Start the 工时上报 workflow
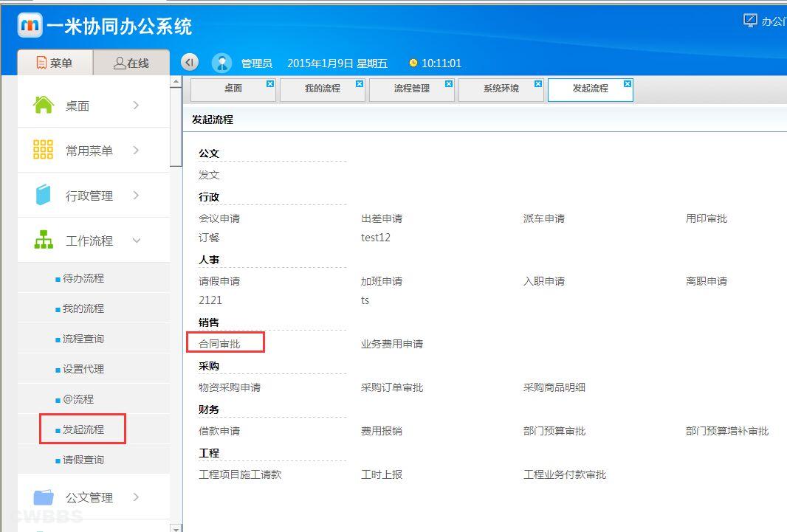The image size is (787, 532). tap(382, 475)
